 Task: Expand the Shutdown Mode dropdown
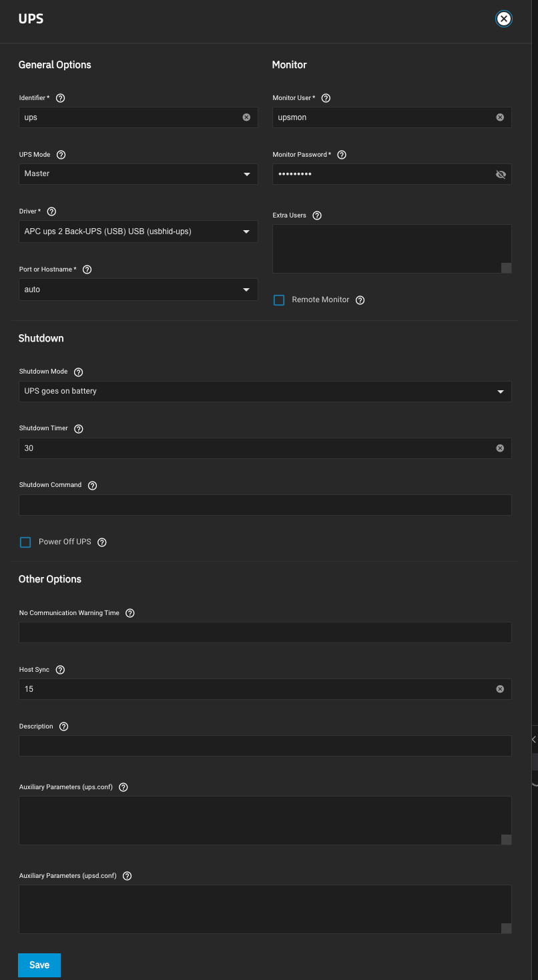[x=265, y=392]
